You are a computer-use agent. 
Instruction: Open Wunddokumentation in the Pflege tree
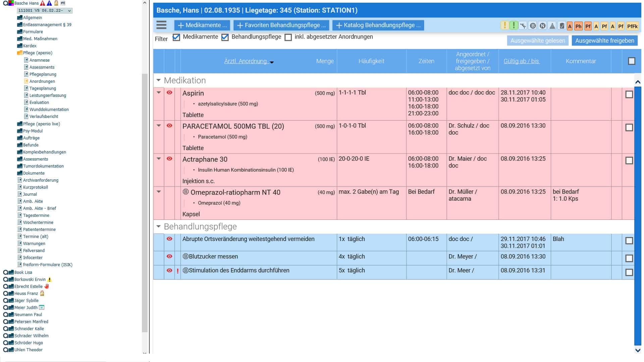(49, 110)
